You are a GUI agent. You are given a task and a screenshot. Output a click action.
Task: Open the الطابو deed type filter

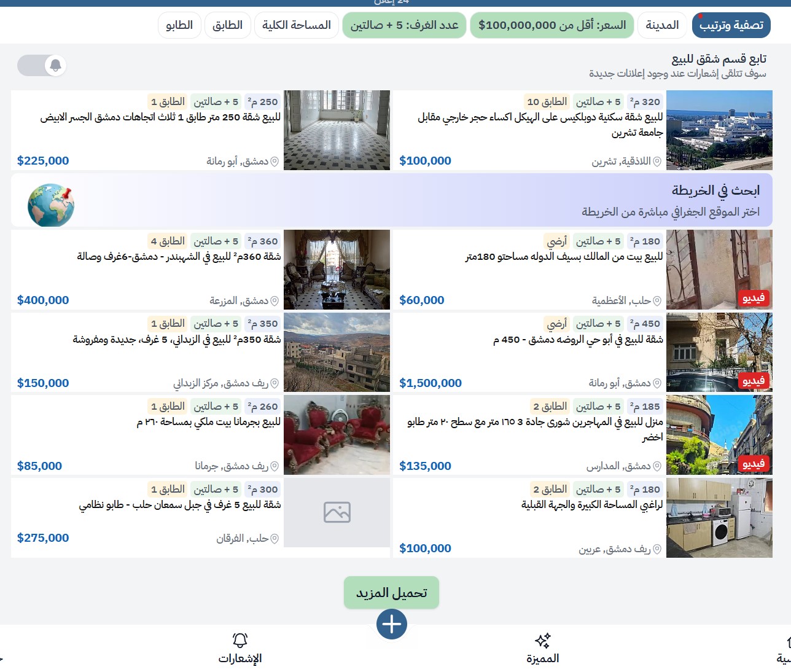[179, 25]
